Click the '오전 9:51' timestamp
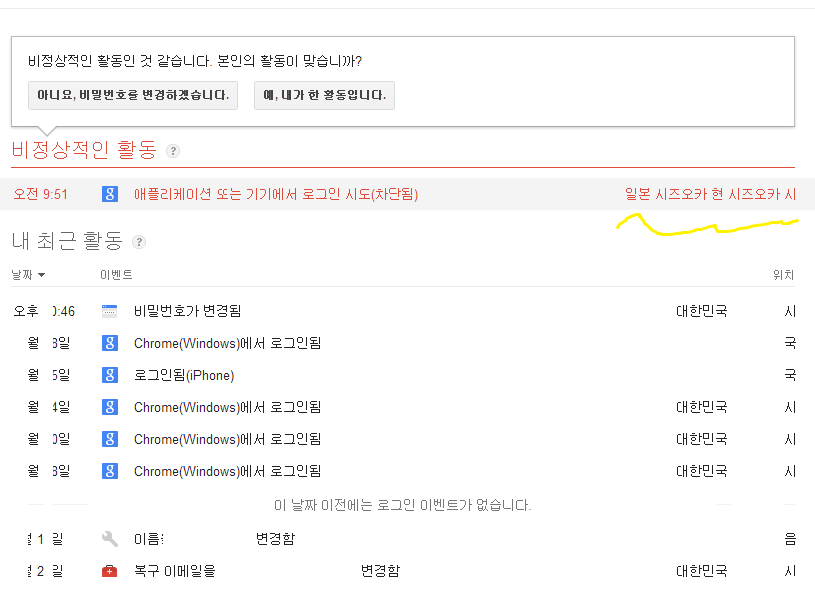This screenshot has height=590, width=815. click(x=41, y=194)
